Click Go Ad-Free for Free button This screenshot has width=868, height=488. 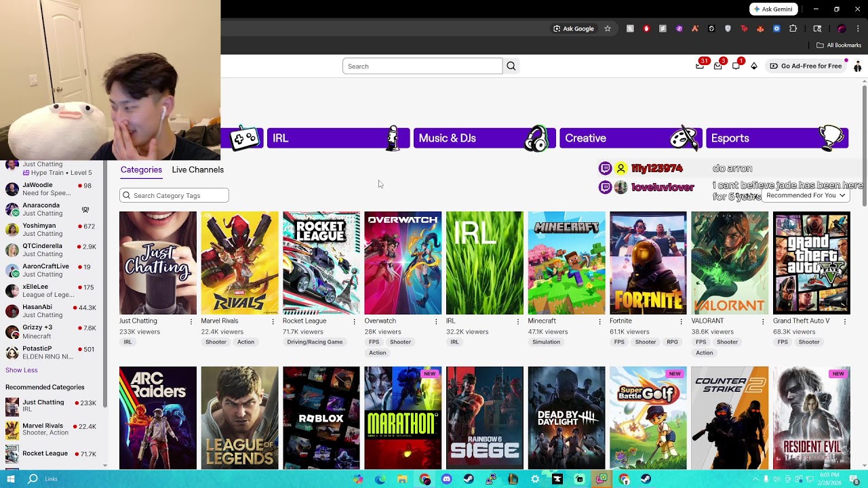(806, 66)
